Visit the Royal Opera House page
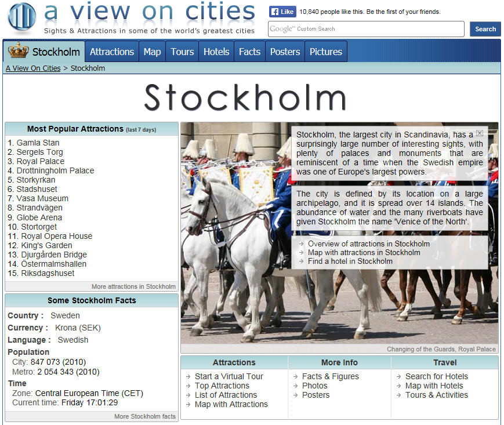 pos(57,236)
